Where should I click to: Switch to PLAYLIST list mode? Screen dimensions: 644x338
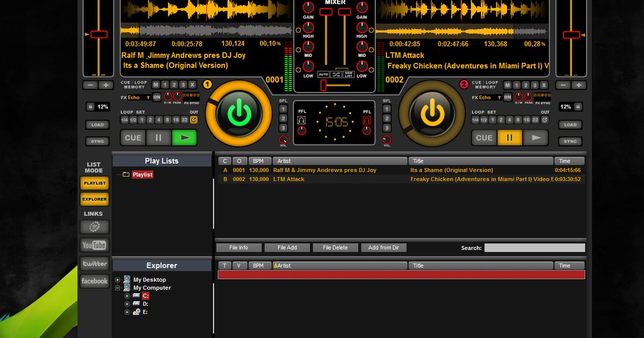[94, 183]
